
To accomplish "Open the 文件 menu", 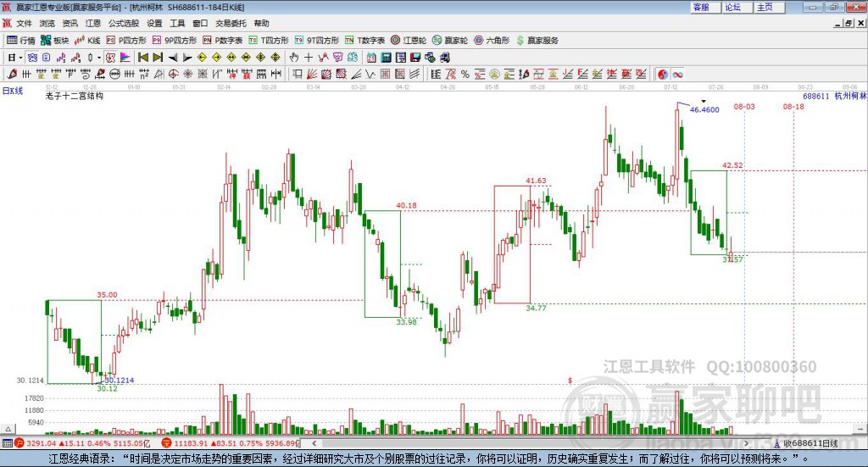I will tap(24, 23).
